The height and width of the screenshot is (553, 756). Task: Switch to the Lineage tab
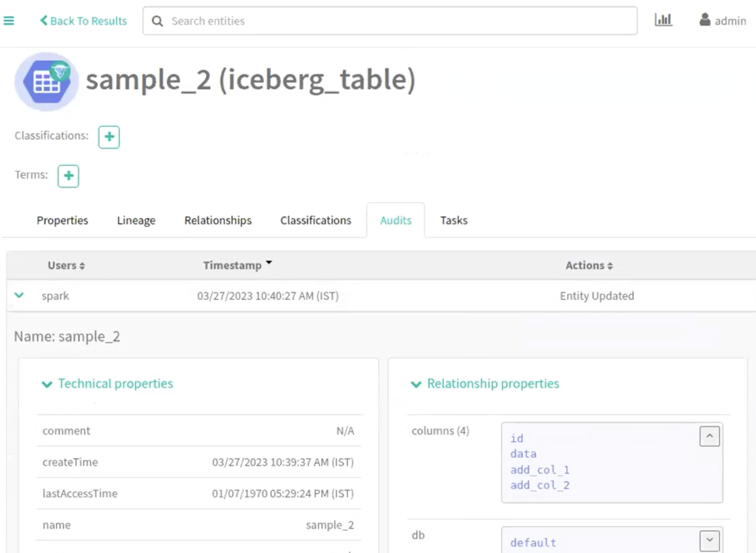tap(136, 221)
